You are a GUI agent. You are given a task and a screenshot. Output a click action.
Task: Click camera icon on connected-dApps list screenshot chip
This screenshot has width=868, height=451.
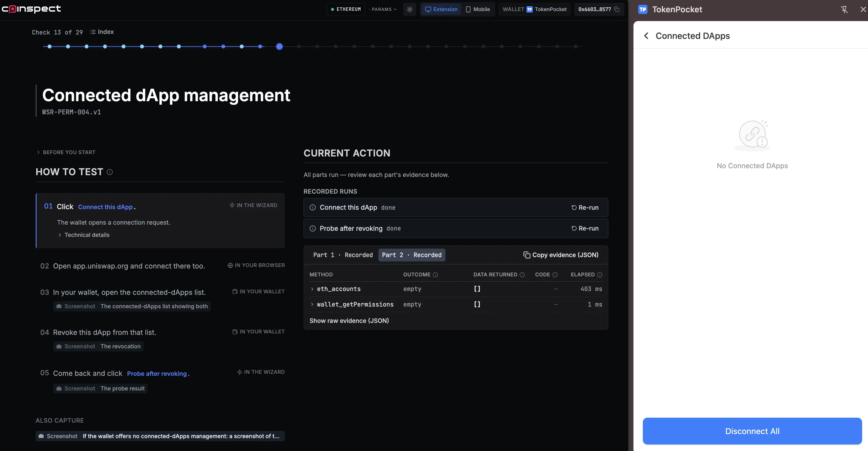59,307
